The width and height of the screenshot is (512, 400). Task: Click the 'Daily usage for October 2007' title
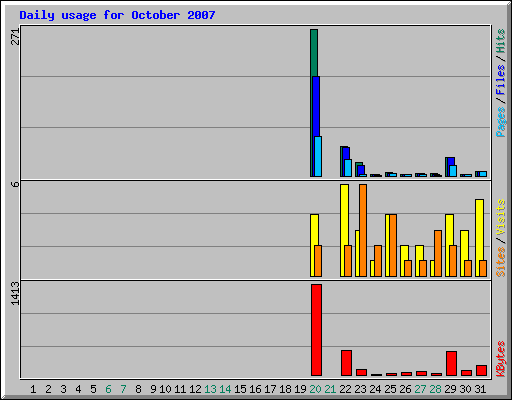point(117,15)
